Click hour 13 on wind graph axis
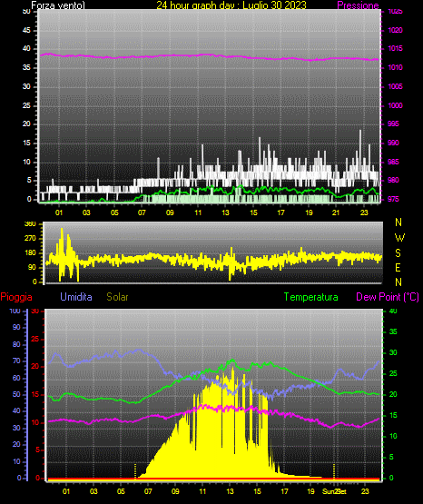Image resolution: width=423 pixels, height=504 pixels. pos(225,212)
